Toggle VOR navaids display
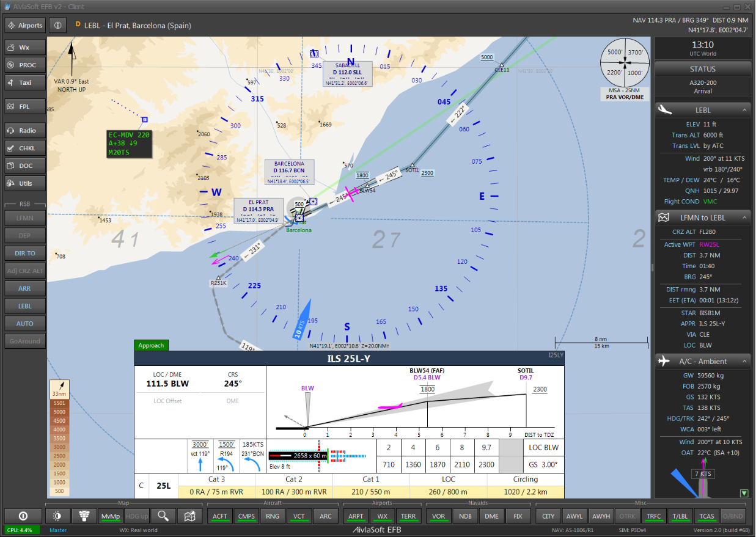756x537 pixels. (x=438, y=516)
